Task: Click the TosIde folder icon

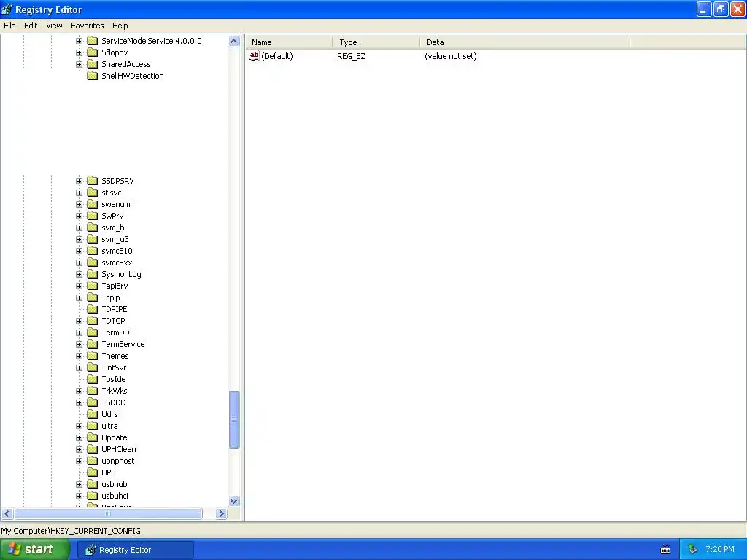Action: click(x=93, y=379)
